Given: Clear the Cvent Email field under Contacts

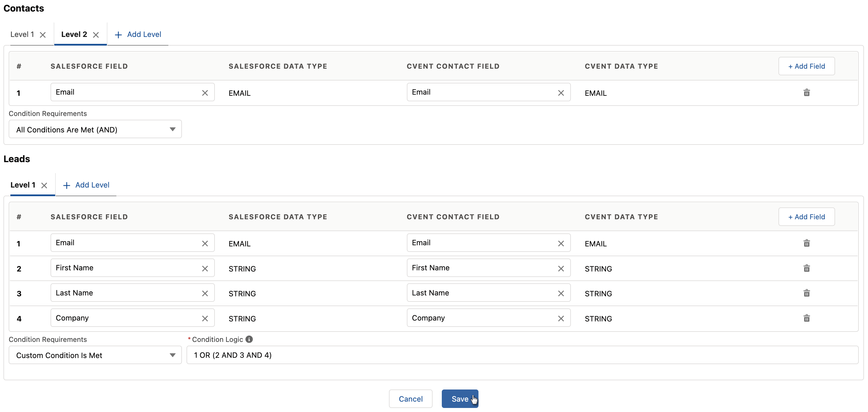Looking at the screenshot, I should [561, 93].
